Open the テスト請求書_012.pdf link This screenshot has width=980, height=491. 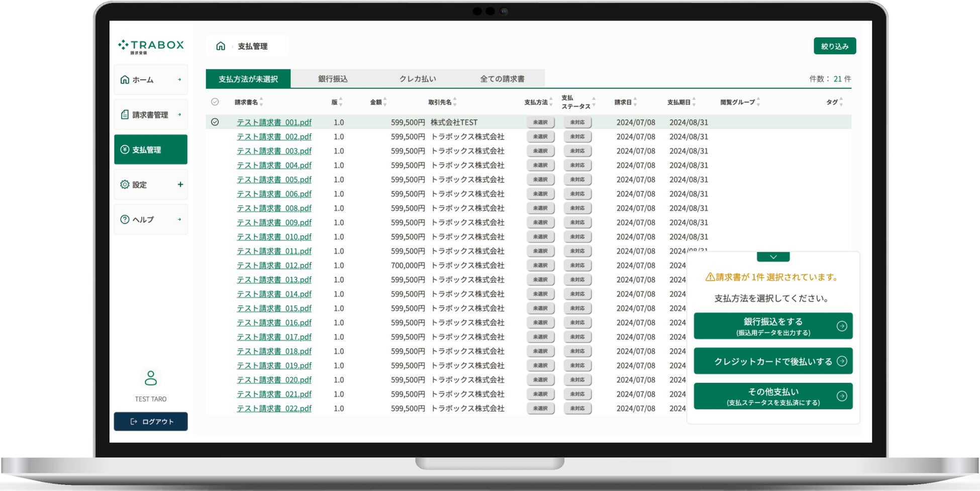274,265
